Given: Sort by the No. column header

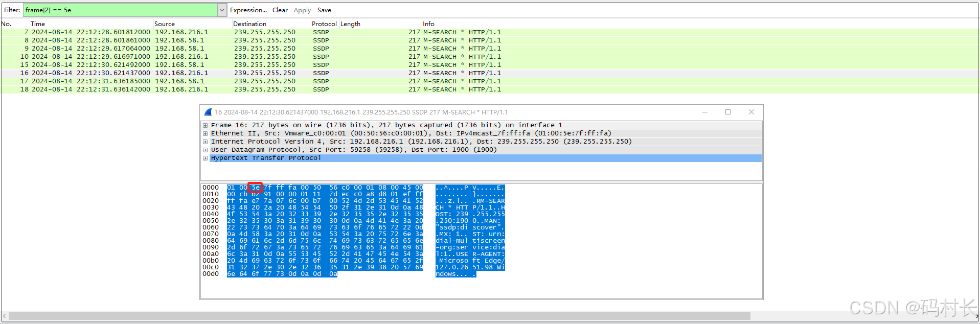Looking at the screenshot, I should (x=7, y=24).
